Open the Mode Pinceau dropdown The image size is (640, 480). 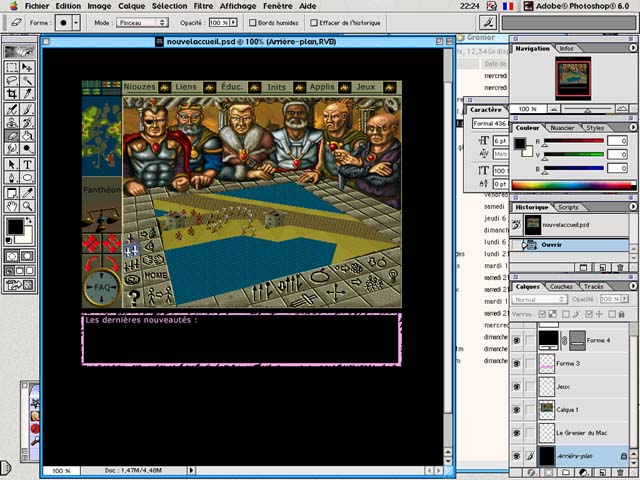[x=142, y=23]
